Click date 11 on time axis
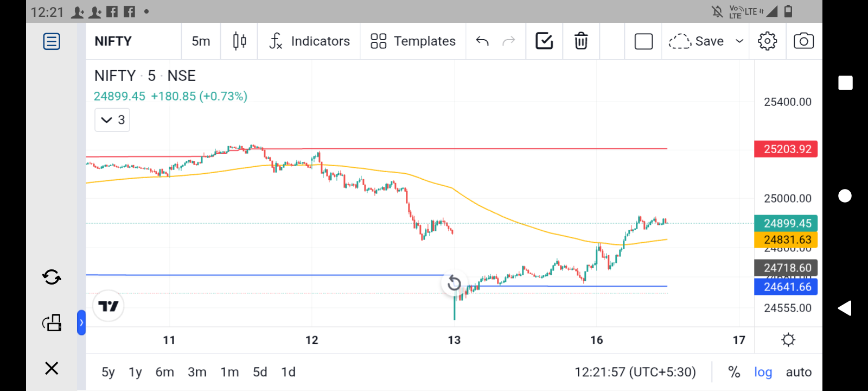The width and height of the screenshot is (868, 391). point(169,340)
